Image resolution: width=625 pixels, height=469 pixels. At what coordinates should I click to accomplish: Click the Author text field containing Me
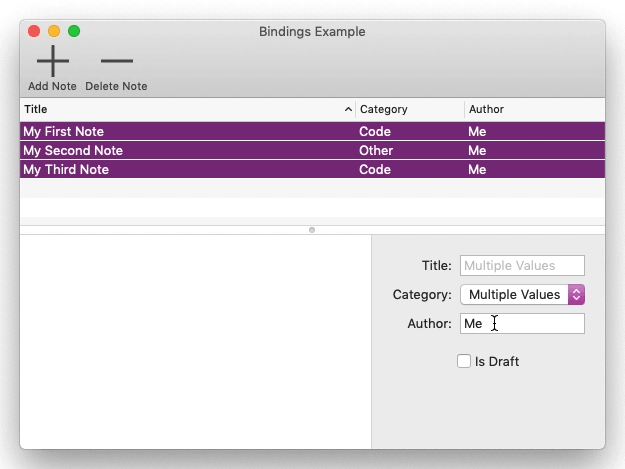[522, 323]
